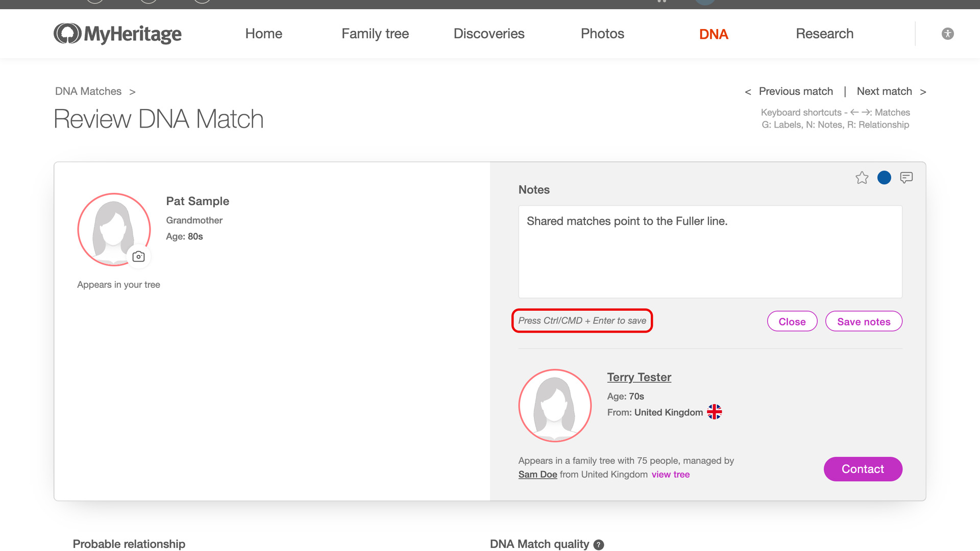Screen dimensions: 980x551
Task: Open the Discoveries menu
Action: click(489, 34)
